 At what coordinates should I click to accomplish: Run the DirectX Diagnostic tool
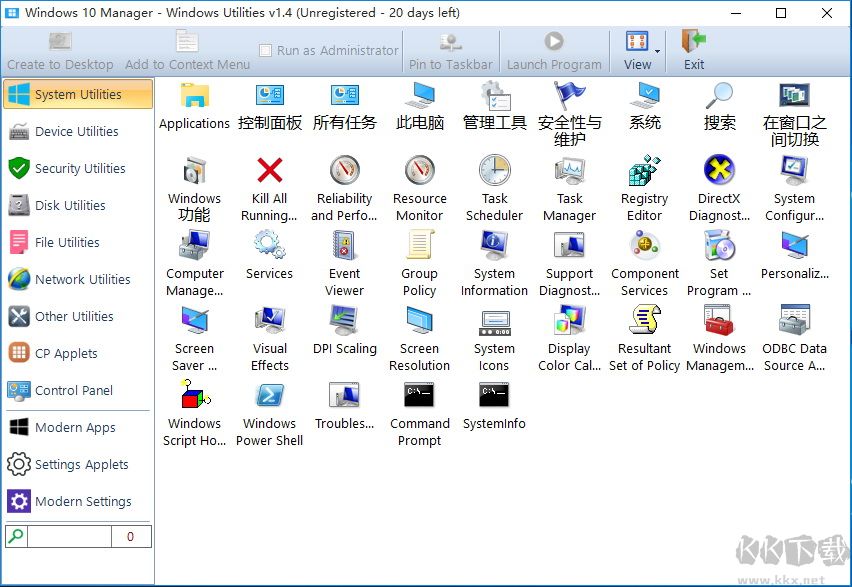[719, 180]
